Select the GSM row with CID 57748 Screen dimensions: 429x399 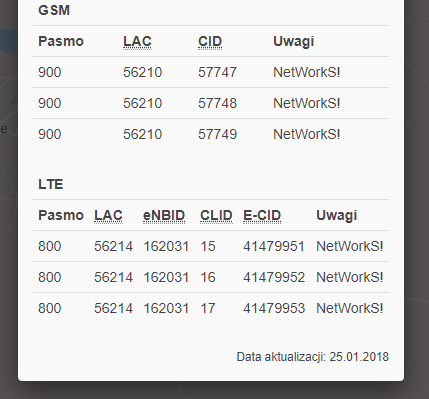[211, 103]
